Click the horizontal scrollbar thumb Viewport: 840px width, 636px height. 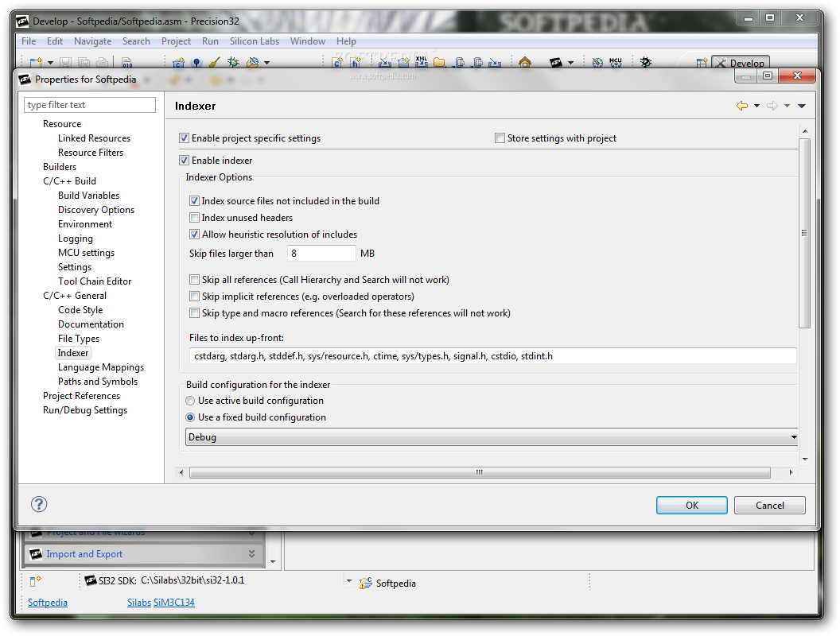480,473
